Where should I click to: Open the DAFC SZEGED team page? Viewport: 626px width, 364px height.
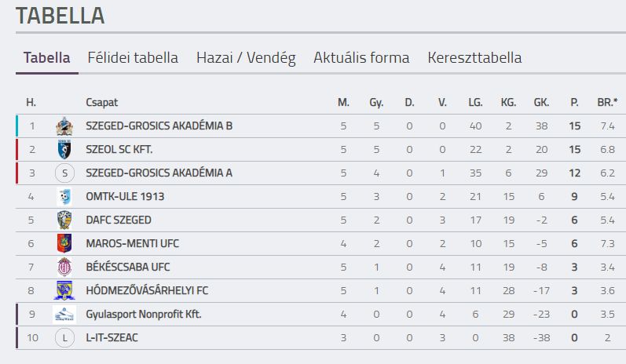click(118, 220)
